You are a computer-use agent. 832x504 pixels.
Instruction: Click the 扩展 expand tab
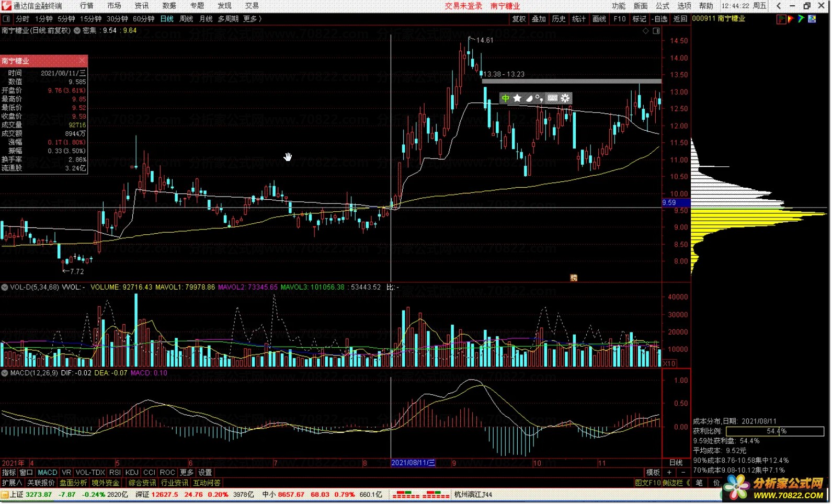12,483
